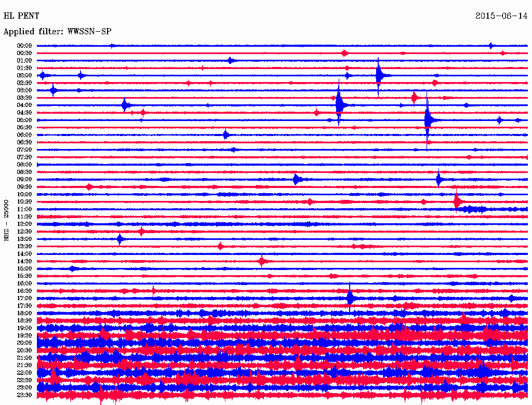Image resolution: width=532 pixels, height=405 pixels.
Task: Select the 08:00 time row label
Action: tap(24, 165)
